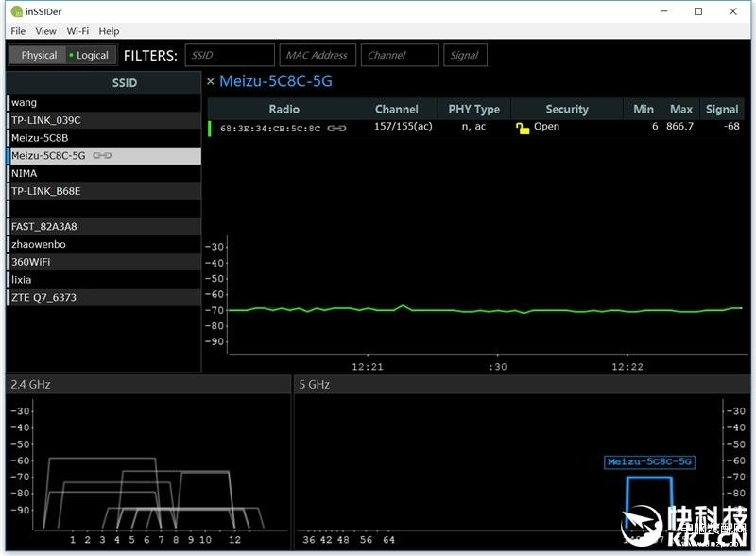Open the File menu

coord(18,31)
